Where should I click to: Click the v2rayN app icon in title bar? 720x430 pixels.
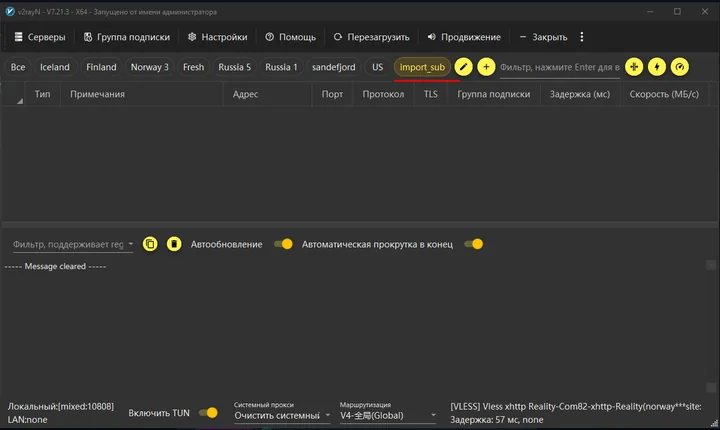tap(10, 11)
